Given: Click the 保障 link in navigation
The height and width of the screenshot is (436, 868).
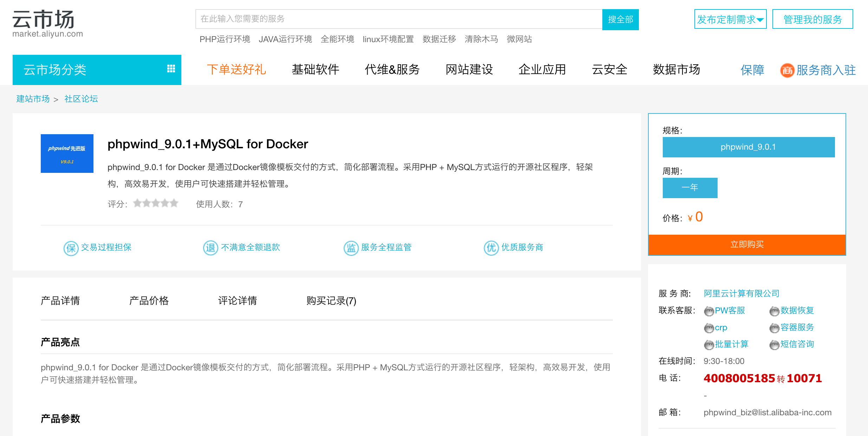Looking at the screenshot, I should [x=752, y=70].
